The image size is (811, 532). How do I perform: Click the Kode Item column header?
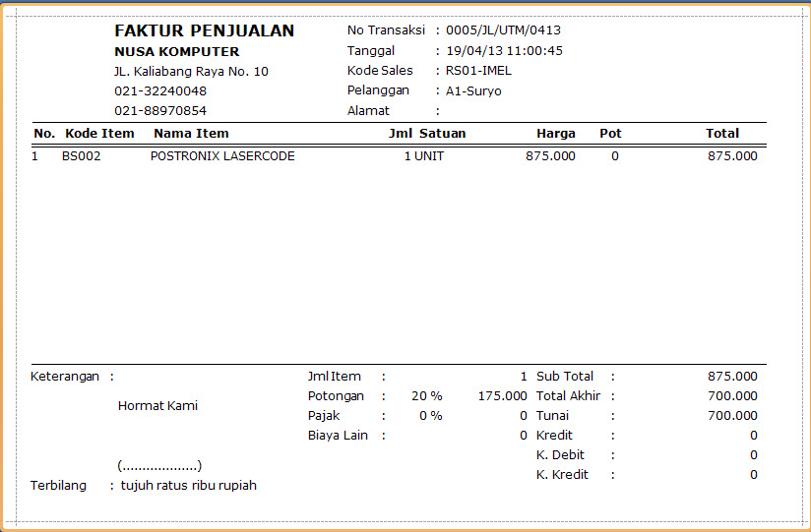(99, 134)
